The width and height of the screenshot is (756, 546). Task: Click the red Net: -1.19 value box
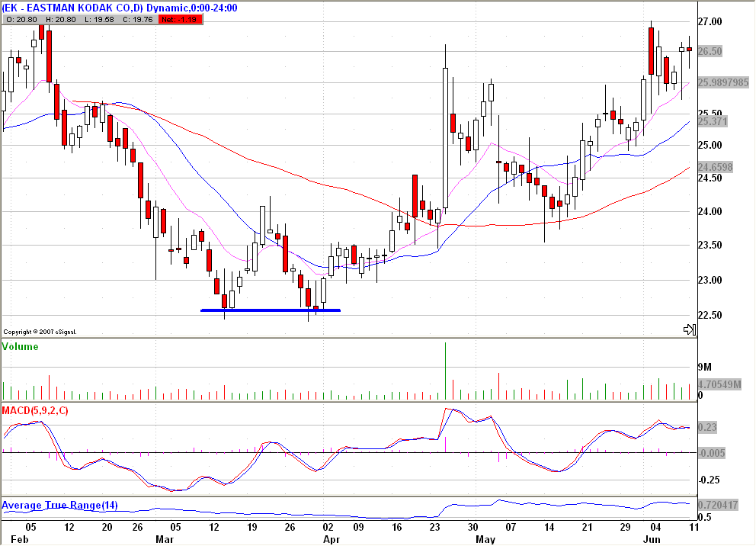[x=179, y=20]
